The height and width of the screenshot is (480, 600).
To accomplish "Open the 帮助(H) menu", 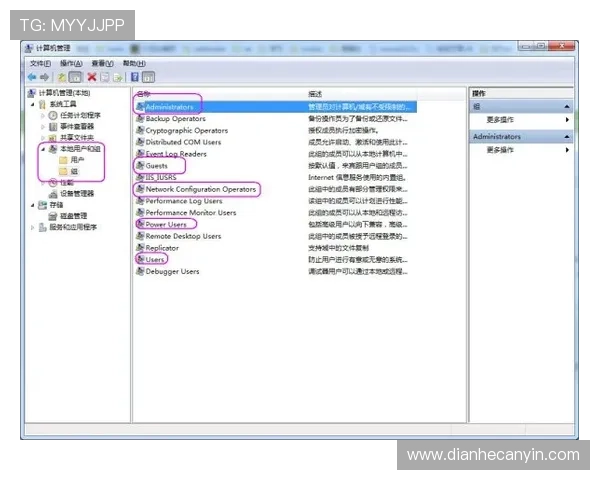I will tap(134, 64).
